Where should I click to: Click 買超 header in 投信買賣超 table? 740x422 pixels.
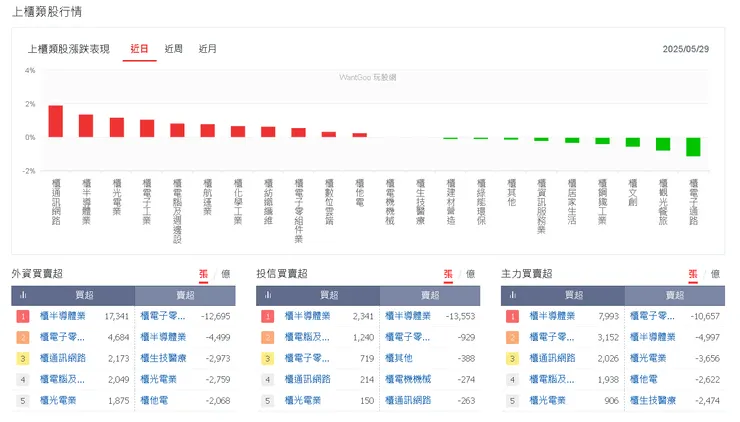tap(329, 295)
